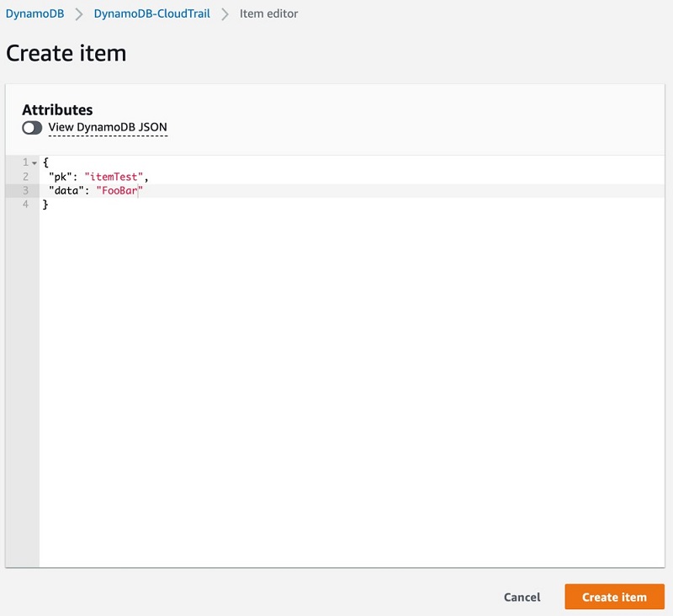
Task: Click the "pk" key in editor
Action: 60,177
